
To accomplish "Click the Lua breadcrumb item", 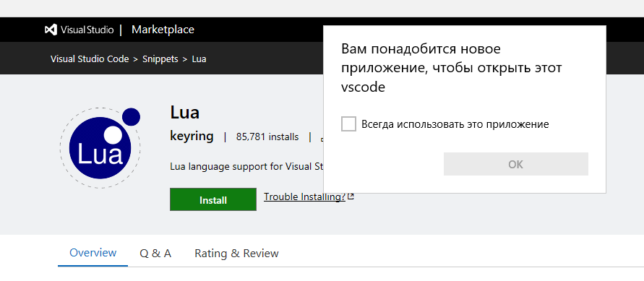I will tap(199, 59).
